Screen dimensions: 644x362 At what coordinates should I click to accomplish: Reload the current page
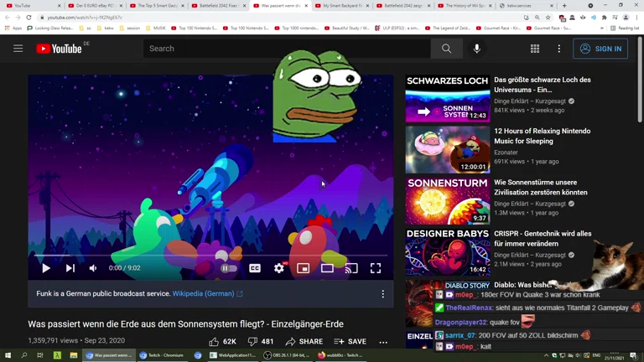(x=29, y=18)
